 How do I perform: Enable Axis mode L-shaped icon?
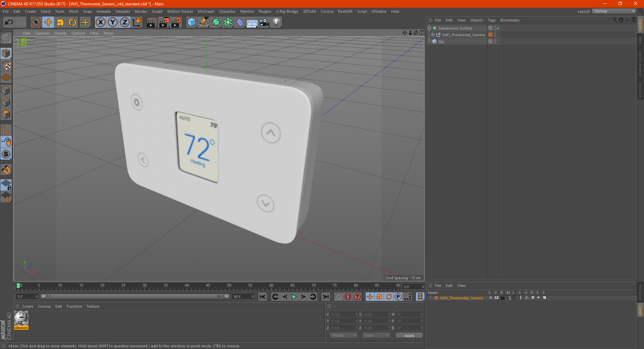tap(6, 130)
